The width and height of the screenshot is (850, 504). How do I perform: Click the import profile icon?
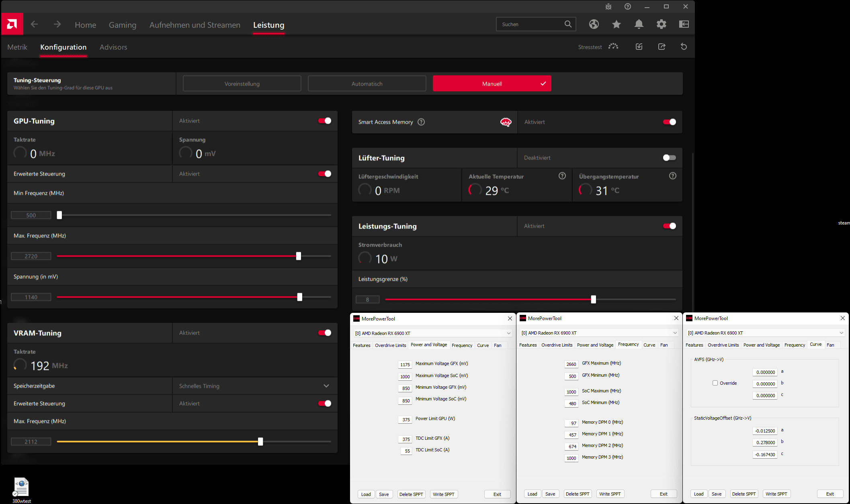click(x=639, y=47)
